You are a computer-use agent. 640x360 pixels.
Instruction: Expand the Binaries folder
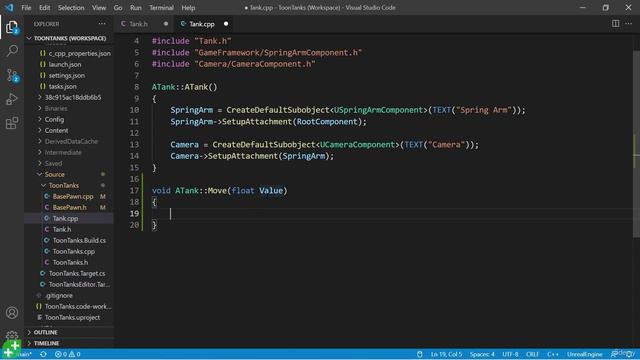[x=69, y=109]
